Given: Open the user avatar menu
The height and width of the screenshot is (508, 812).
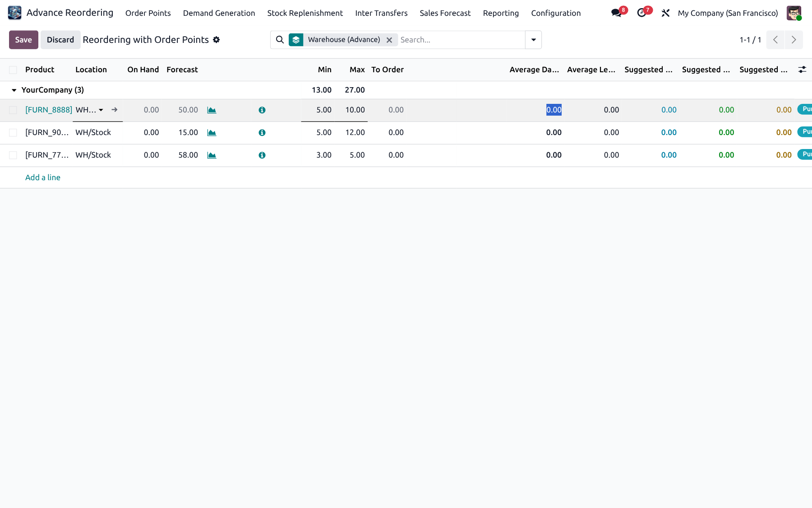Looking at the screenshot, I should 794,13.
